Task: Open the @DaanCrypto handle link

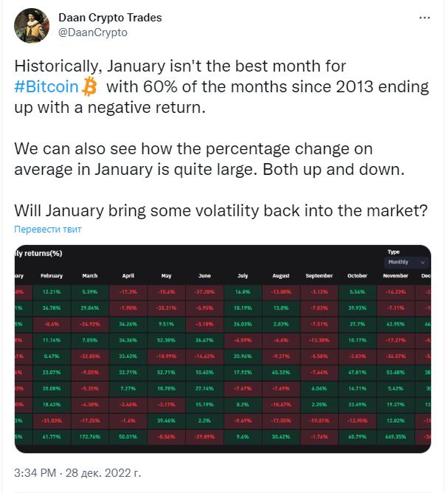Action: point(93,32)
